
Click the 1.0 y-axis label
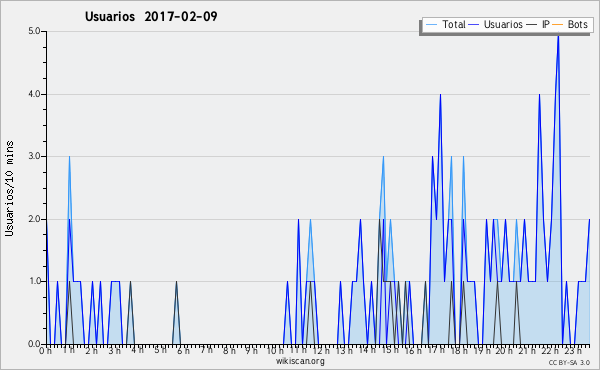click(x=34, y=281)
